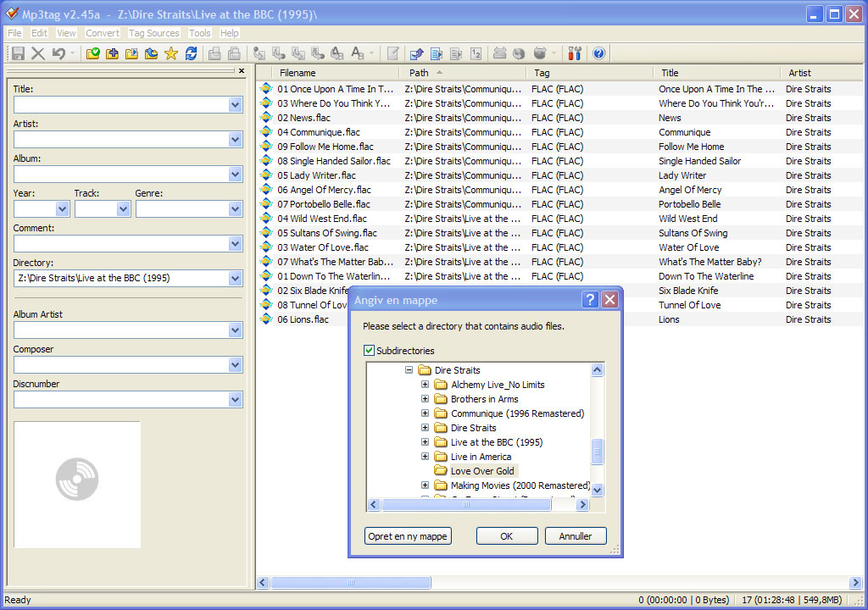Click the Actions 'A' toolbar icon
This screenshot has width=868, height=610.
(x=357, y=53)
